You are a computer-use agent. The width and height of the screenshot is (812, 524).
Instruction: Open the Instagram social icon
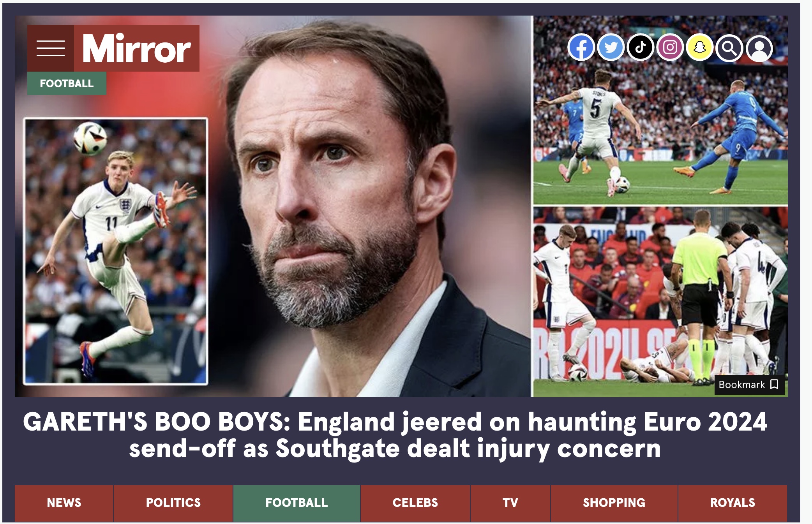(x=670, y=47)
